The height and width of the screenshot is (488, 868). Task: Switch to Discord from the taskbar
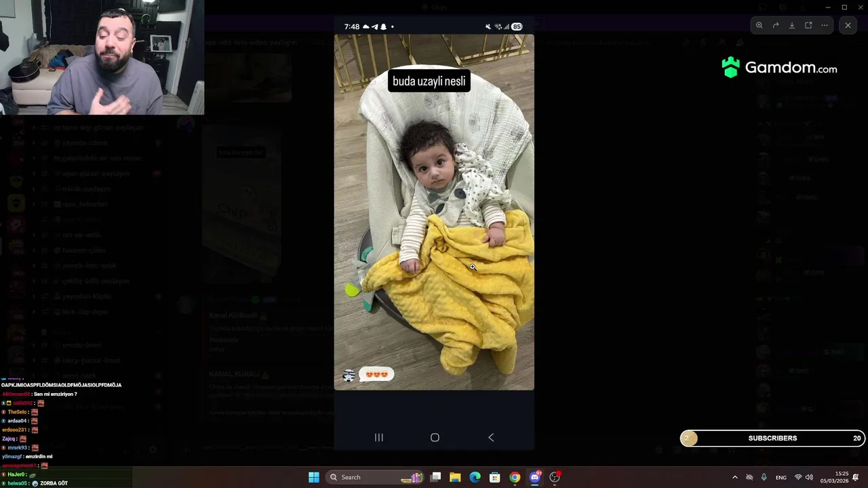[535, 477]
